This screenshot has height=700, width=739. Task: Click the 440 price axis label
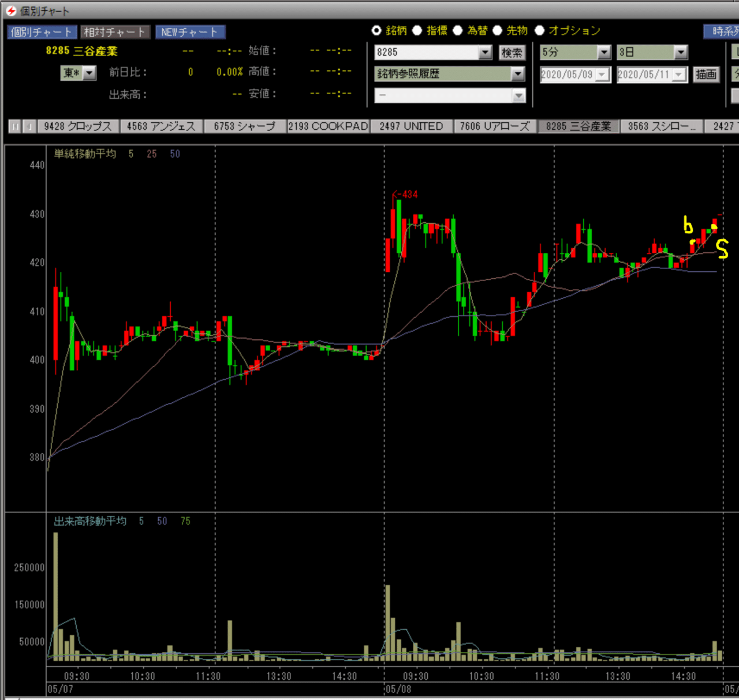pos(37,165)
